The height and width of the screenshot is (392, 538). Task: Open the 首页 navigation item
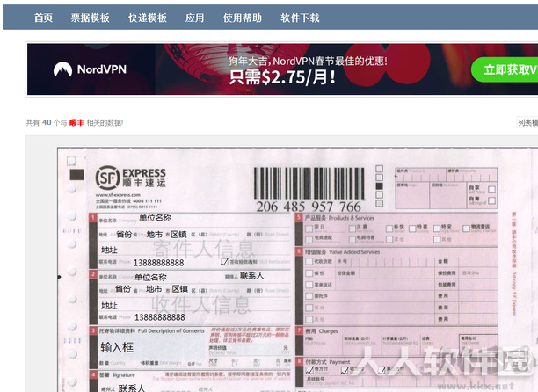coord(43,18)
